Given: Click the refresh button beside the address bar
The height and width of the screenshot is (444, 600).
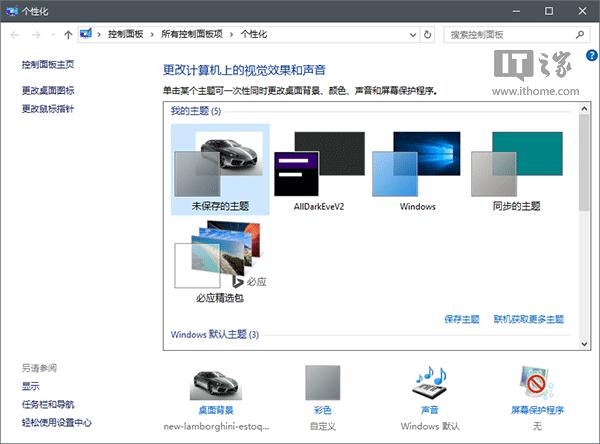Looking at the screenshot, I should click(x=428, y=34).
